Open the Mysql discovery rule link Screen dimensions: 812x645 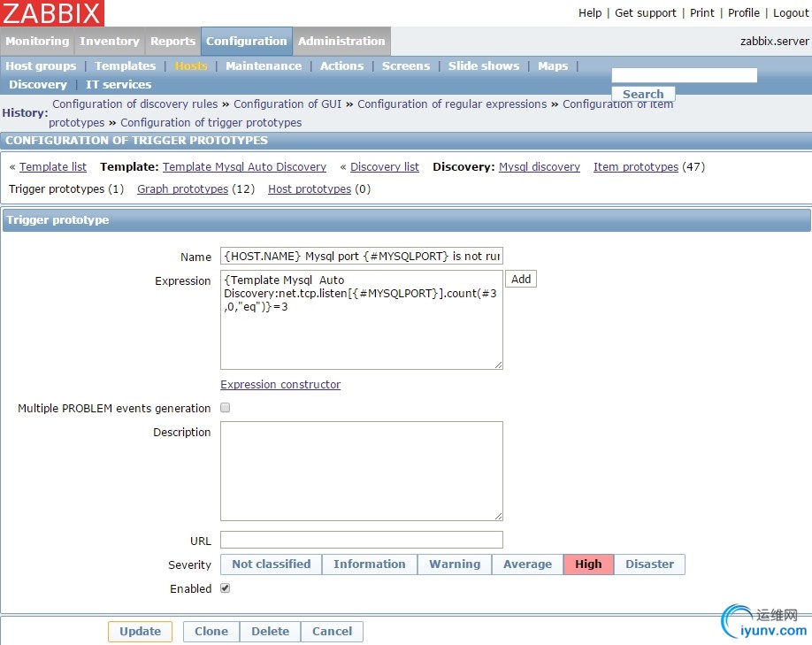pos(540,167)
